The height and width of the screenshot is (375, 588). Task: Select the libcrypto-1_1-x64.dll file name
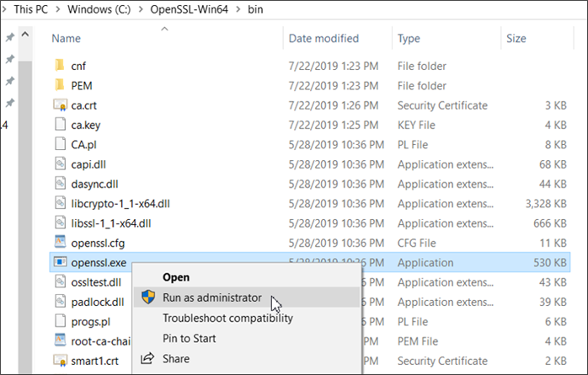(120, 204)
